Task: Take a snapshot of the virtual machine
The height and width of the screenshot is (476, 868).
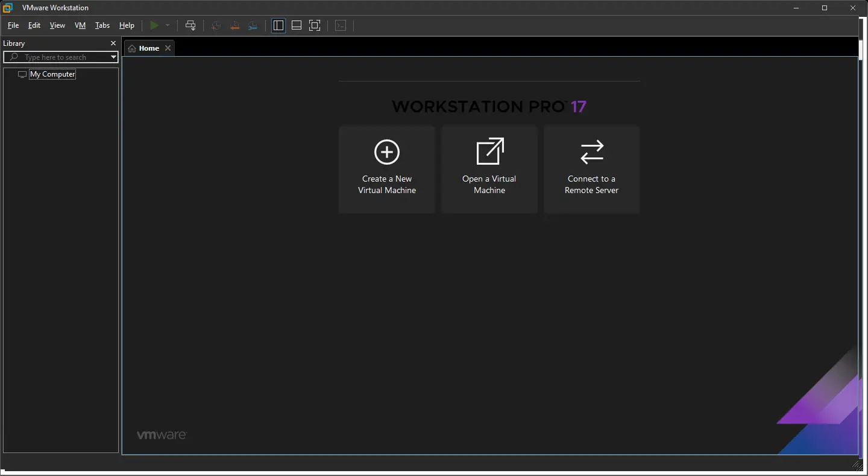Action: [216, 25]
